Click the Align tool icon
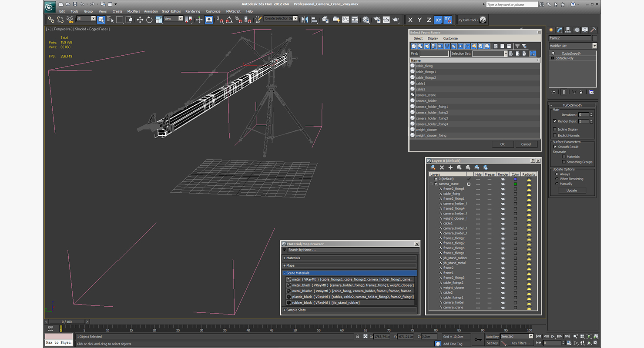This screenshot has height=348, width=644. pos(314,20)
